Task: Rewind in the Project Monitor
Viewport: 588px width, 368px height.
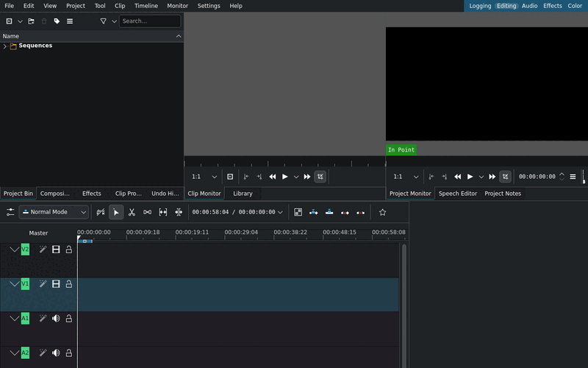Action: tap(457, 177)
